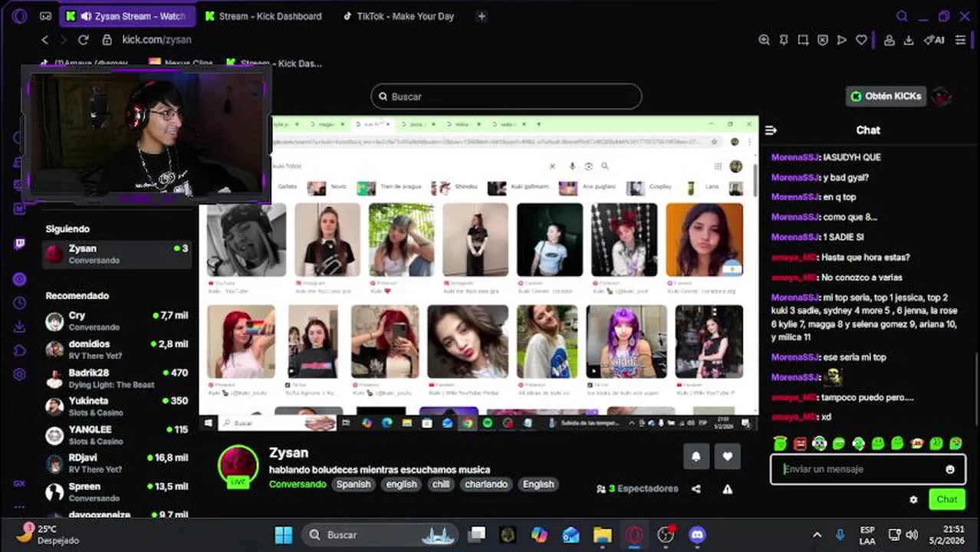Open recommended channel YANGLEE

coord(117,435)
